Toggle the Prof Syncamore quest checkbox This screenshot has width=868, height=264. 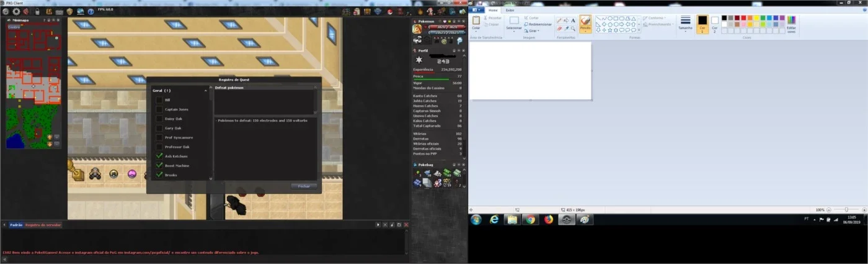coord(159,137)
